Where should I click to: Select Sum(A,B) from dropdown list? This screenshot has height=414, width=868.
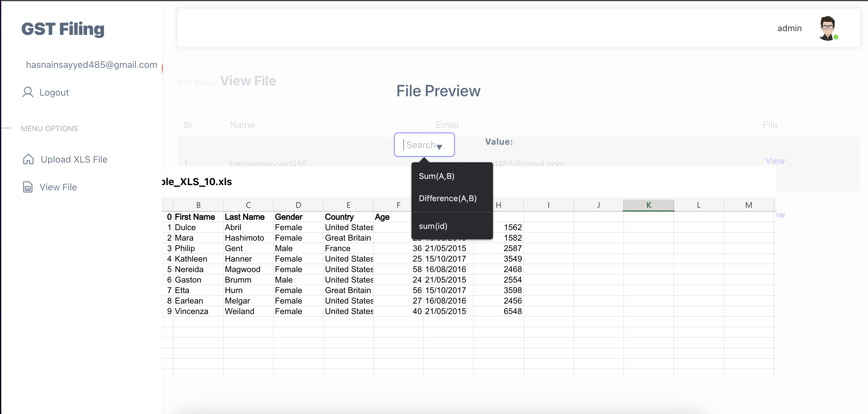tap(436, 176)
